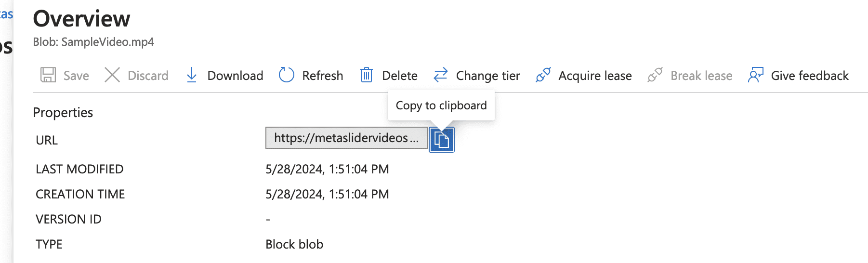Click the Break lease text label
The image size is (868, 263).
pos(701,76)
